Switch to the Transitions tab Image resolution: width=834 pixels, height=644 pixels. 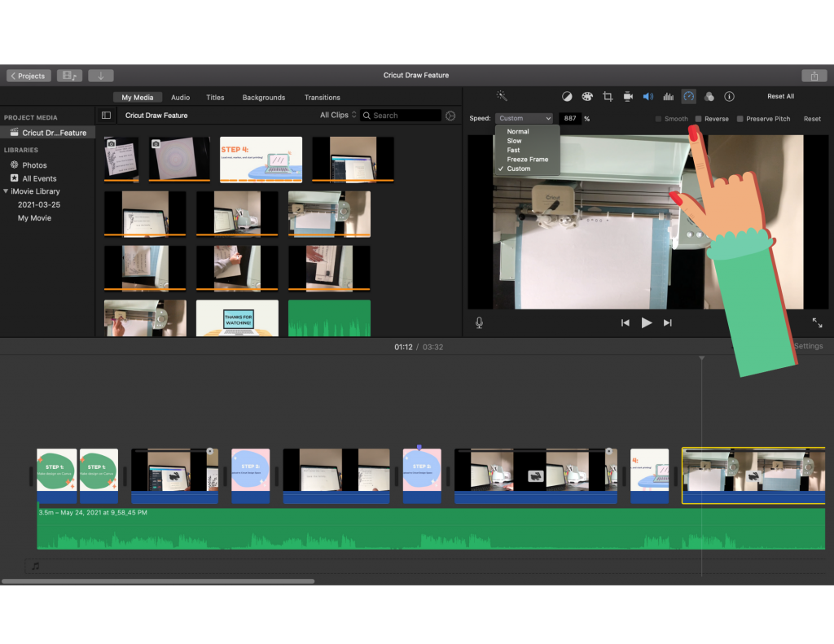[x=322, y=98]
